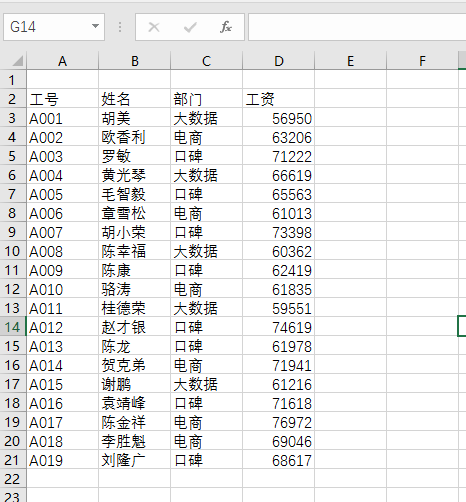This screenshot has height=502, width=466.
Task: Click the salary cell 73398
Action: pyautogui.click(x=279, y=231)
